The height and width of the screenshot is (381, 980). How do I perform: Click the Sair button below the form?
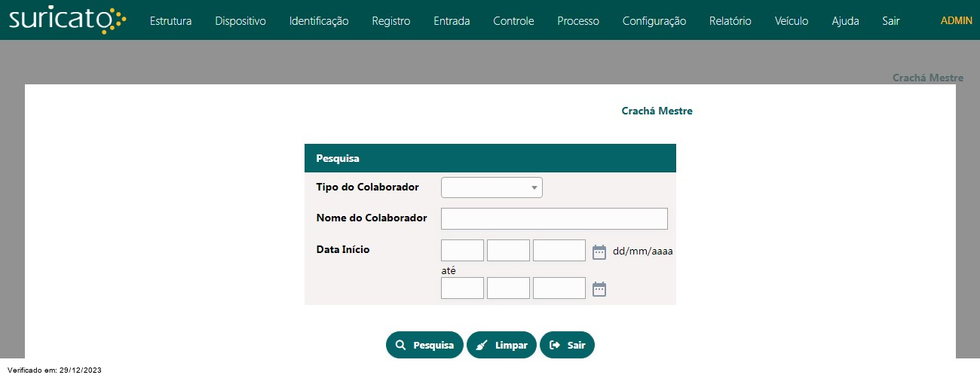567,345
